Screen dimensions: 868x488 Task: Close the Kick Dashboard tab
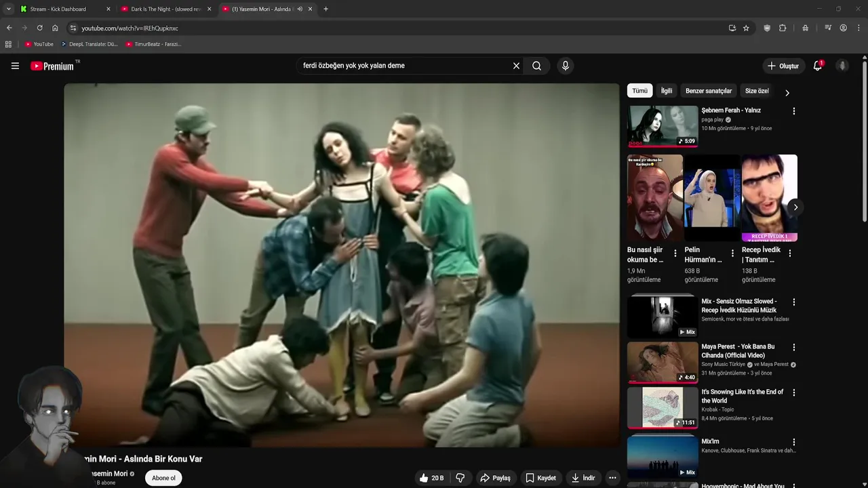[x=108, y=9]
